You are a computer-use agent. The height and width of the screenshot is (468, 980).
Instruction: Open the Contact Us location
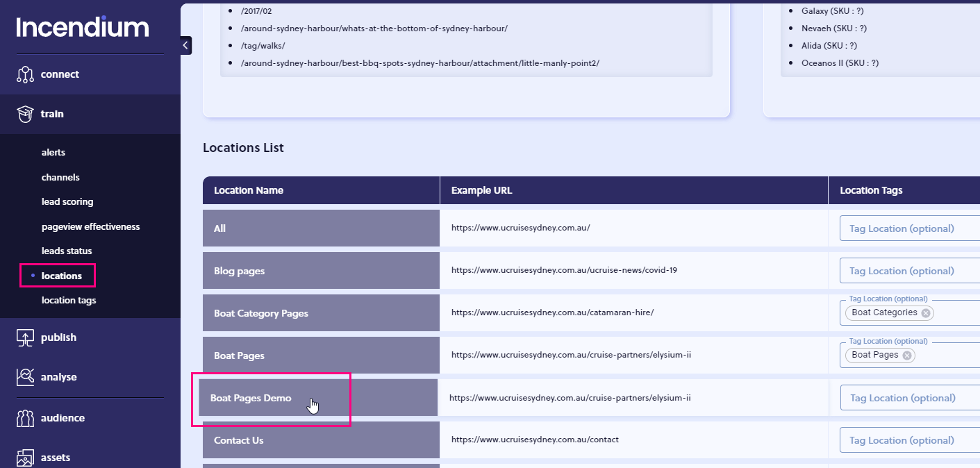pyautogui.click(x=321, y=440)
